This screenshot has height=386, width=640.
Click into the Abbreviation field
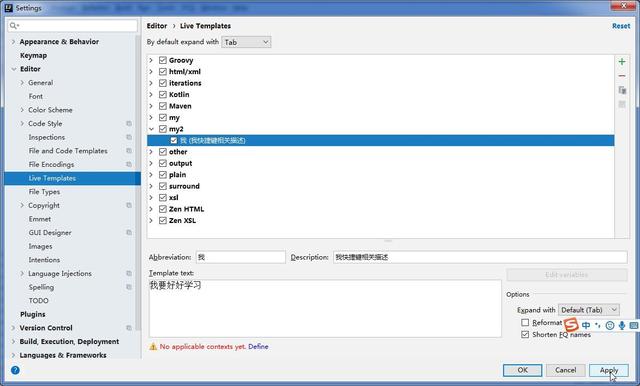click(240, 257)
